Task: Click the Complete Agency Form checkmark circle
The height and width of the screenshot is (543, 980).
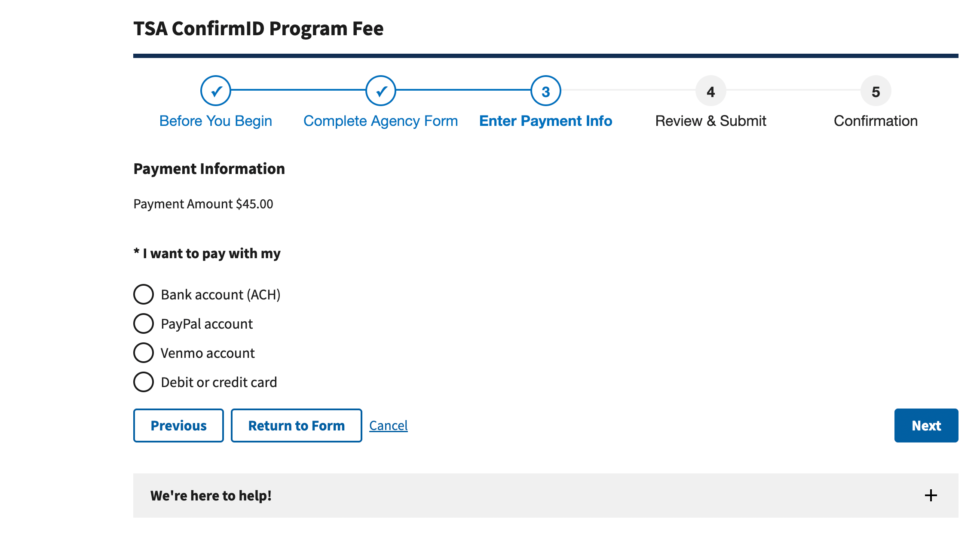Action: [381, 91]
